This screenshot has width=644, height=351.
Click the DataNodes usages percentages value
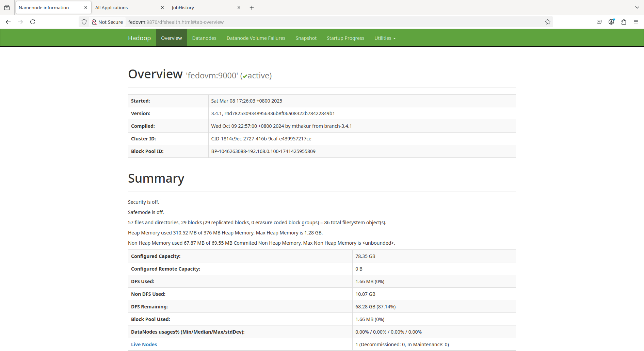[x=388, y=332]
